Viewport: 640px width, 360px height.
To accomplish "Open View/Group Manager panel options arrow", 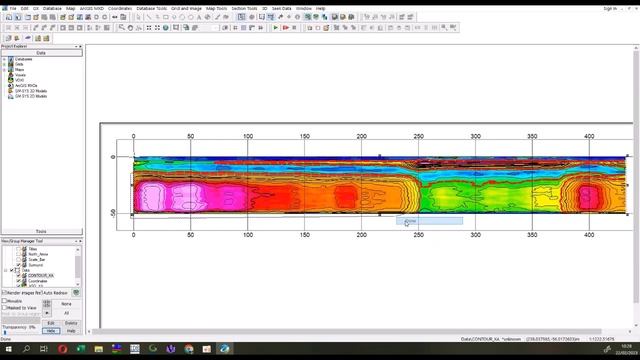I will point(76,241).
